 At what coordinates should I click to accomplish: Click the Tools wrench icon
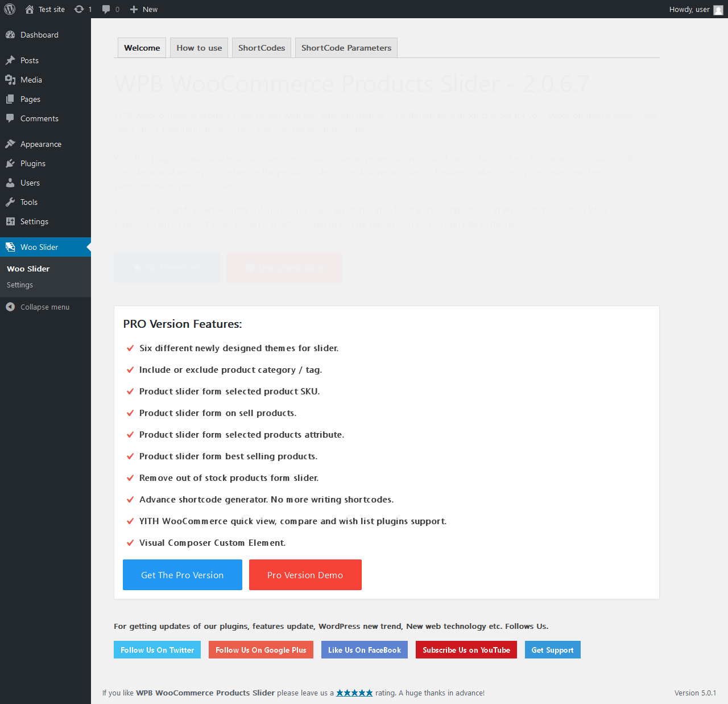(x=10, y=202)
